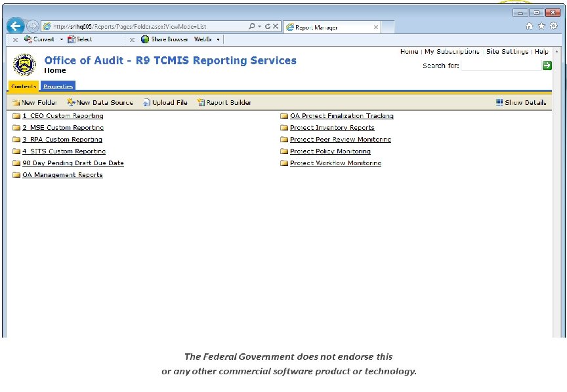The width and height of the screenshot is (567, 392).
Task: Refresh the page with the reload icon
Action: click(268, 26)
